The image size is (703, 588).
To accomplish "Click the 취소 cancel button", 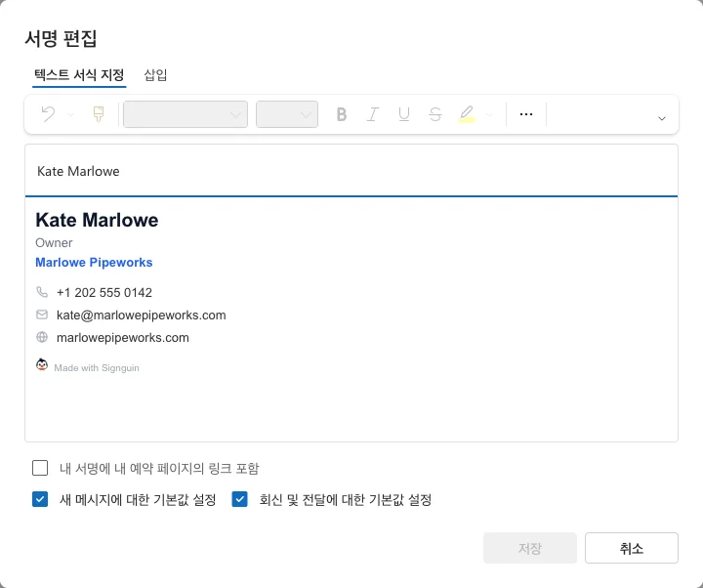I will 632,548.
